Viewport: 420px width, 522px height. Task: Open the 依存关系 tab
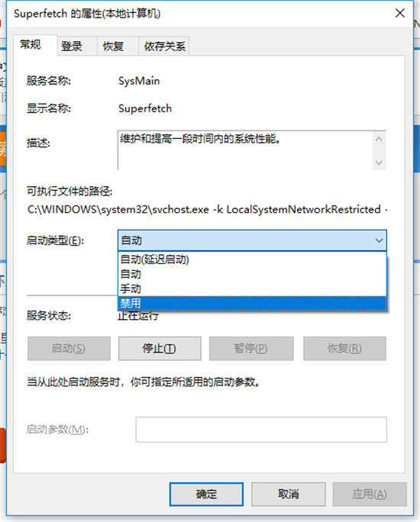164,47
